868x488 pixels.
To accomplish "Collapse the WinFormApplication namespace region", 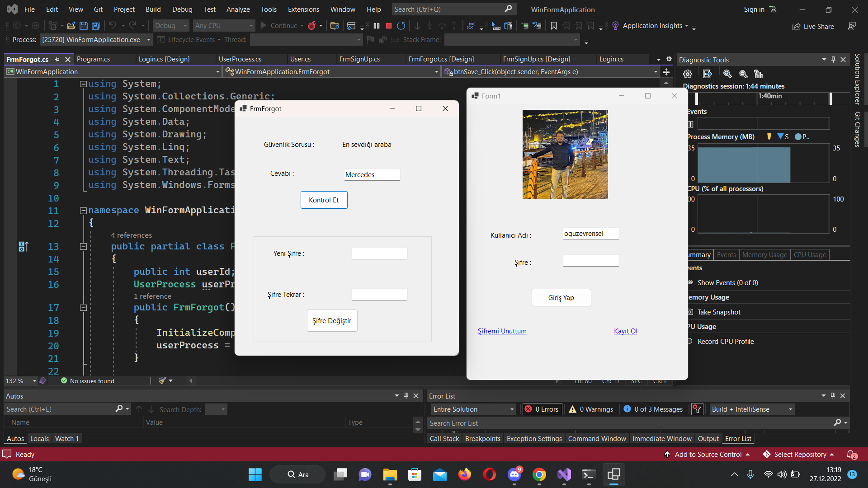I will tap(83, 211).
